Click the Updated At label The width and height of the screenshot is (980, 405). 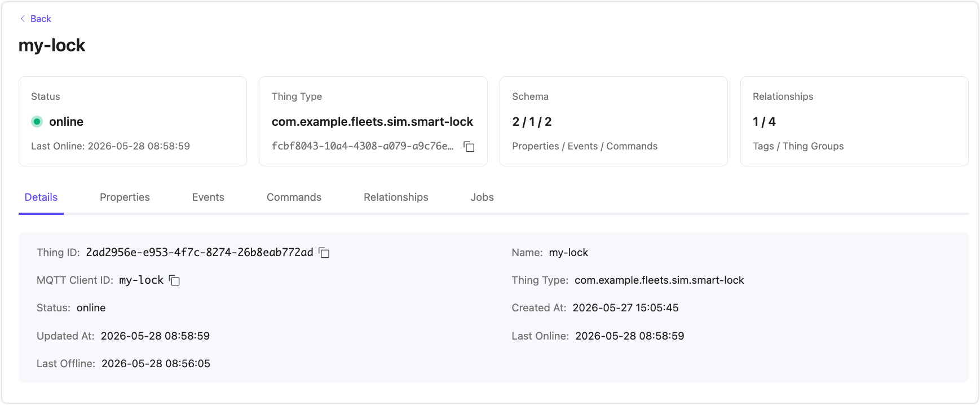click(x=65, y=336)
